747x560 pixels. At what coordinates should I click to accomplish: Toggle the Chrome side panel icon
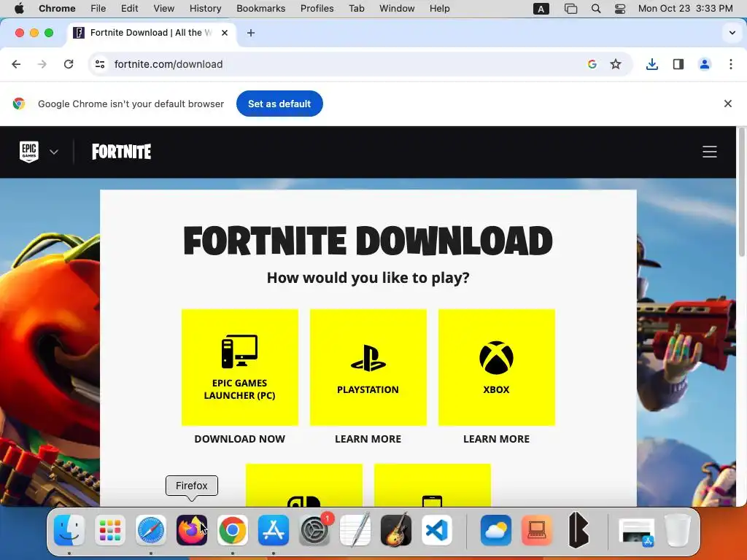point(678,64)
